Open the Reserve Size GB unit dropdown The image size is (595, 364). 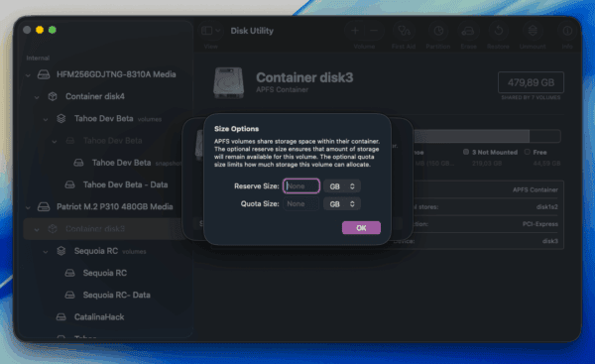342,186
